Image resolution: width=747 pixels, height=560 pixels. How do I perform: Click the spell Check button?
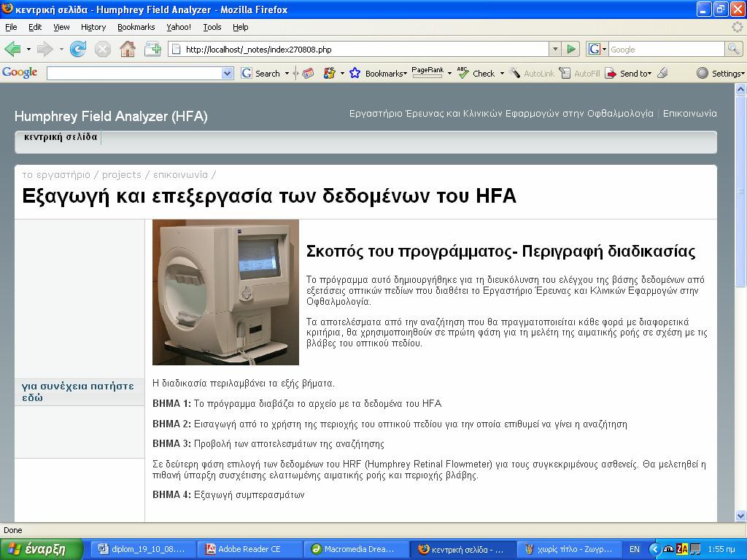[476, 74]
